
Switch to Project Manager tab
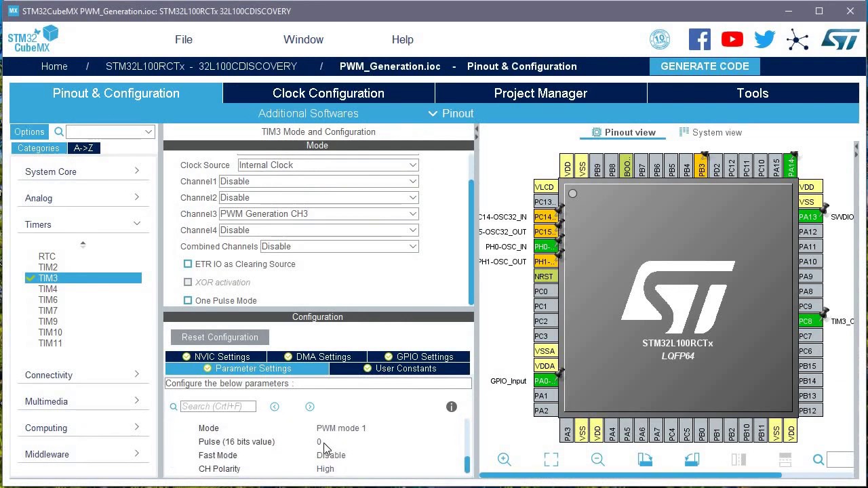coord(540,93)
